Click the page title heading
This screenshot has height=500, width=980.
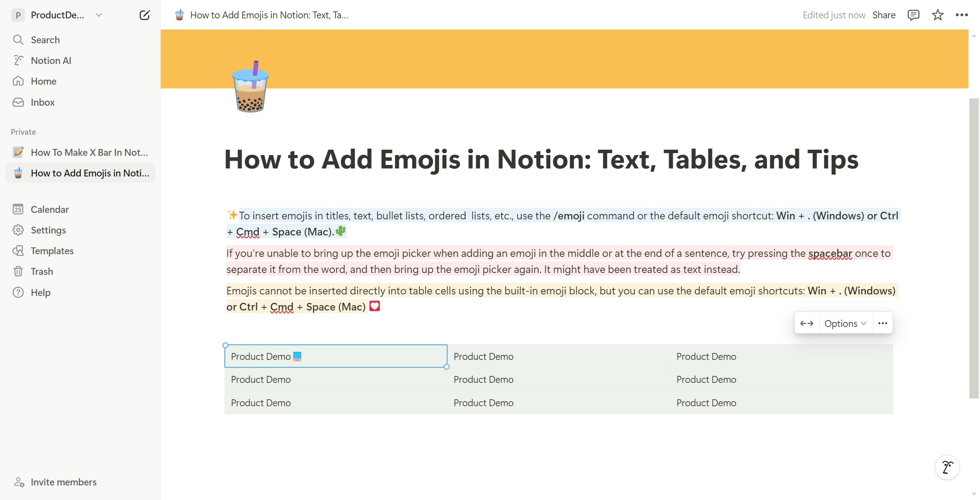click(x=541, y=159)
